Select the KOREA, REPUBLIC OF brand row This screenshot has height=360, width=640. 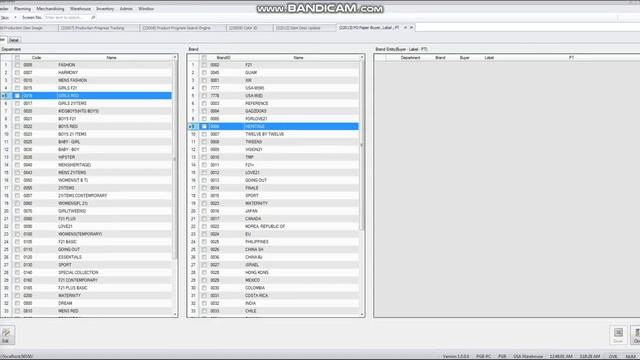tap(273, 227)
